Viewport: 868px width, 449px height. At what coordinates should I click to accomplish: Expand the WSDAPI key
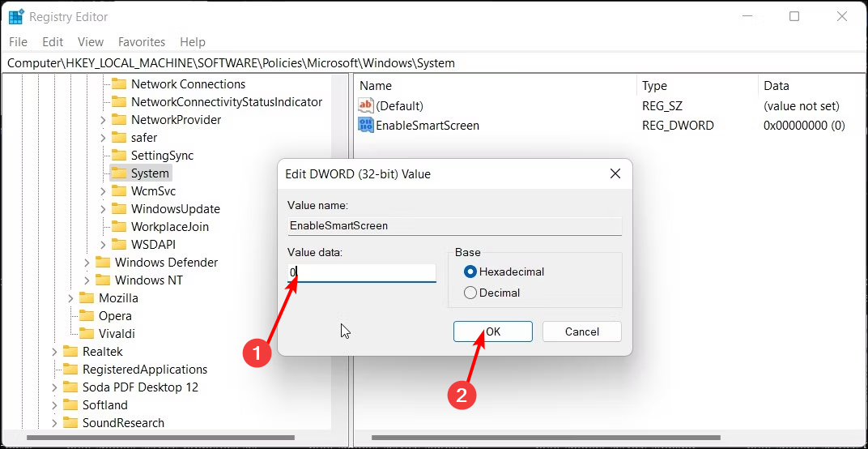[x=103, y=245]
